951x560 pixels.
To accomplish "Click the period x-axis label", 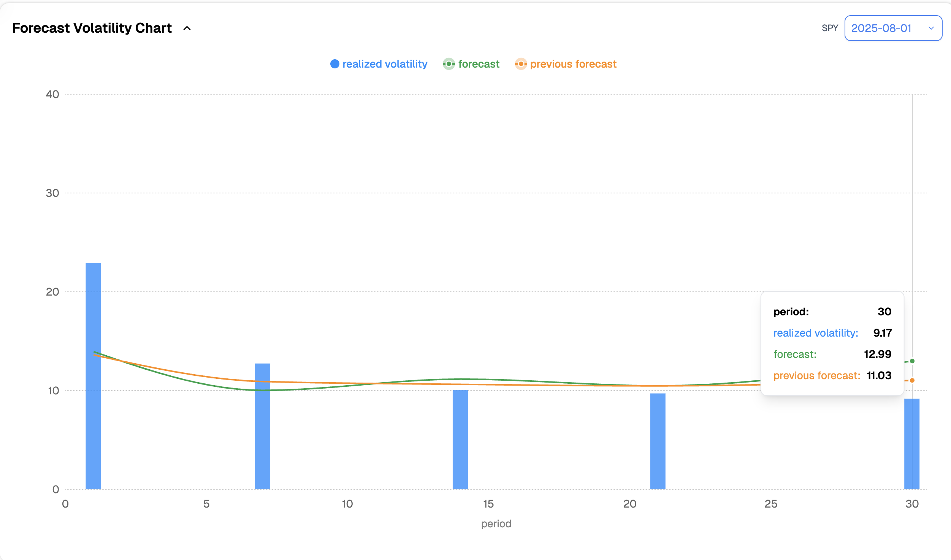I will [496, 524].
